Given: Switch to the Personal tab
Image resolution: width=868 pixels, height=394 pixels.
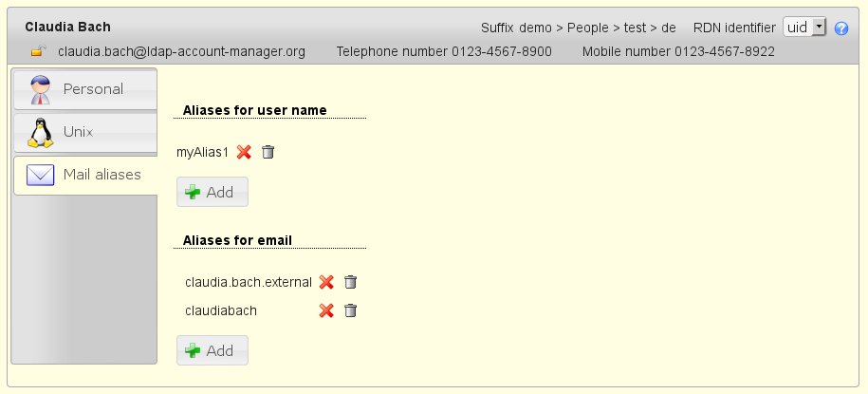Looking at the screenshot, I should tap(84, 89).
